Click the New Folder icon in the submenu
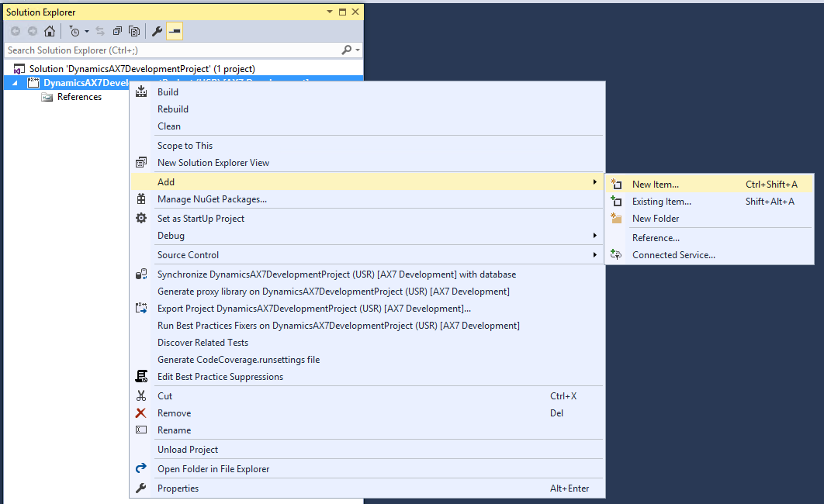Viewport: 824px width, 504px height. click(617, 219)
